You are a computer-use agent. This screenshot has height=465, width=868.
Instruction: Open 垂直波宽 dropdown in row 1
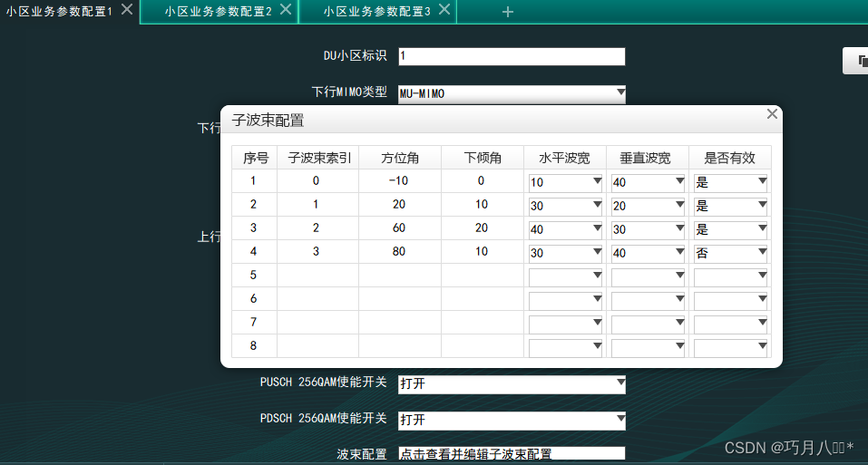[648, 182]
